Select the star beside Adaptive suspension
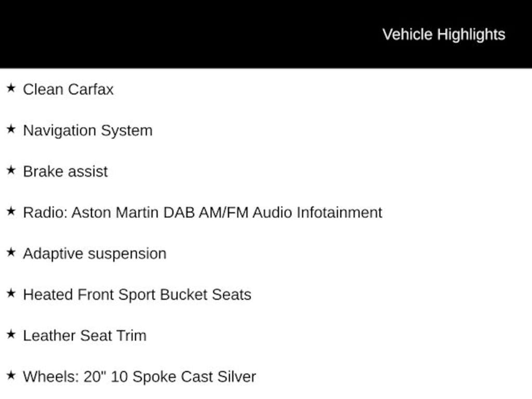 (11, 252)
